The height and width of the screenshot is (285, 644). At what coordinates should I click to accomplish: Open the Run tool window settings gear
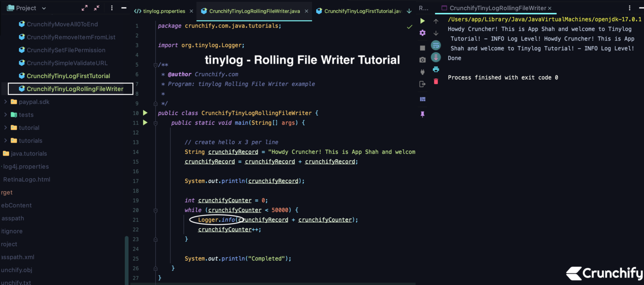(422, 33)
